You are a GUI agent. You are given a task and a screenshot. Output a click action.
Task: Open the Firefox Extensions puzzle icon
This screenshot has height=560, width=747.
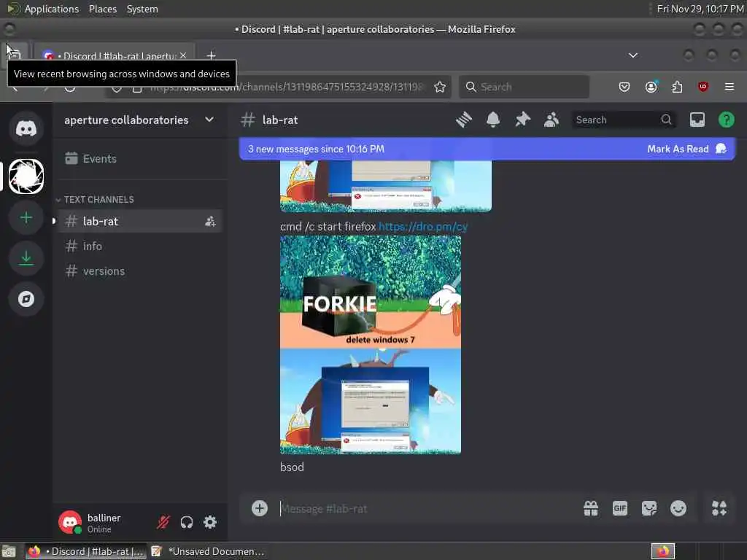pos(677,87)
